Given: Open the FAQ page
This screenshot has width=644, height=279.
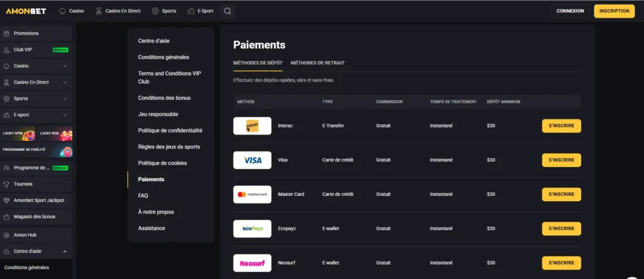Looking at the screenshot, I should (x=143, y=195).
